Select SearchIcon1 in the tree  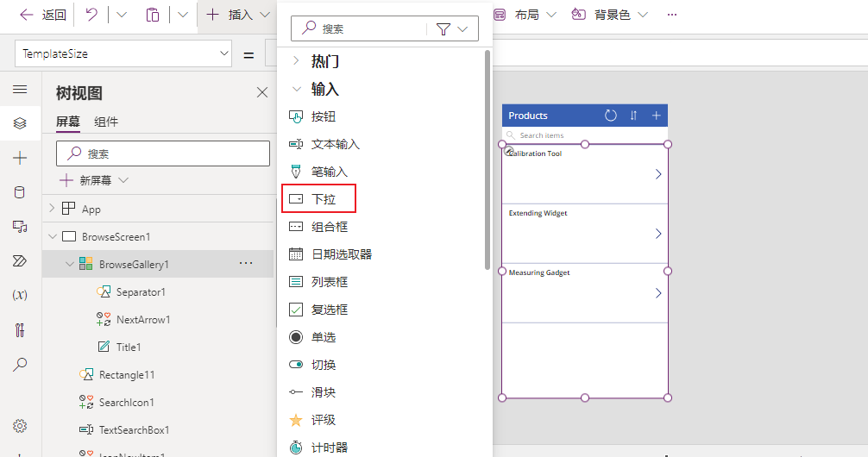click(126, 402)
